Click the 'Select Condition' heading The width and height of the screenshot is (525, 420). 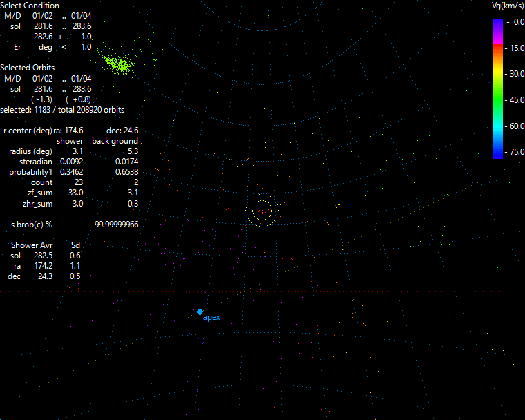(x=30, y=6)
